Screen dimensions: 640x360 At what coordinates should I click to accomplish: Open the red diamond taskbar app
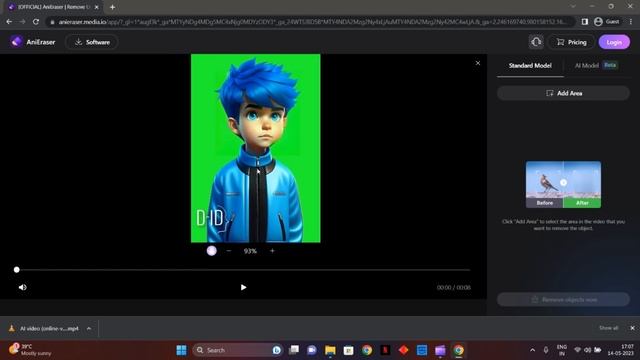pos(403,350)
